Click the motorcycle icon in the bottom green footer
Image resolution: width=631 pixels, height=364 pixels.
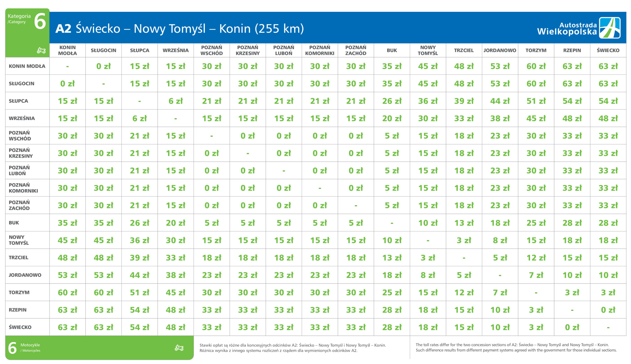tap(179, 348)
